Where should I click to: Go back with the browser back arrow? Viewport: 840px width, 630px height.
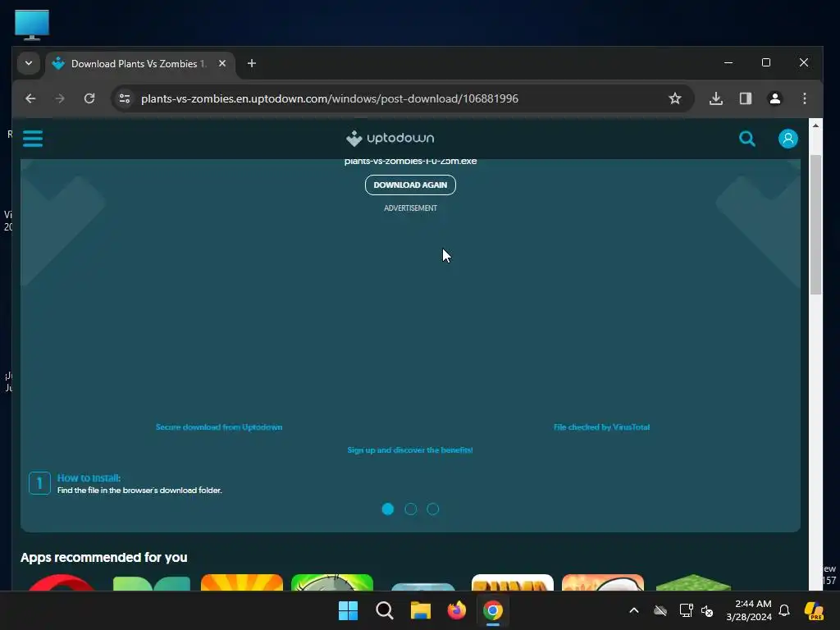30,98
